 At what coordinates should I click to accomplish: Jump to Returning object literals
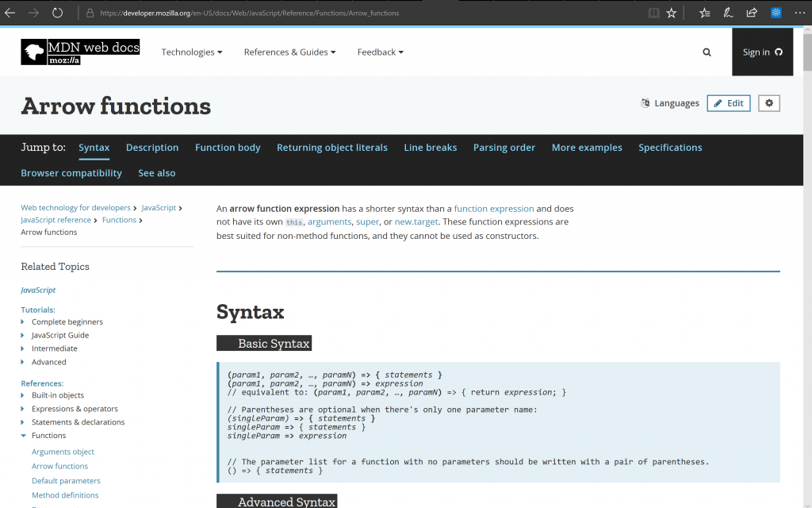(332, 148)
